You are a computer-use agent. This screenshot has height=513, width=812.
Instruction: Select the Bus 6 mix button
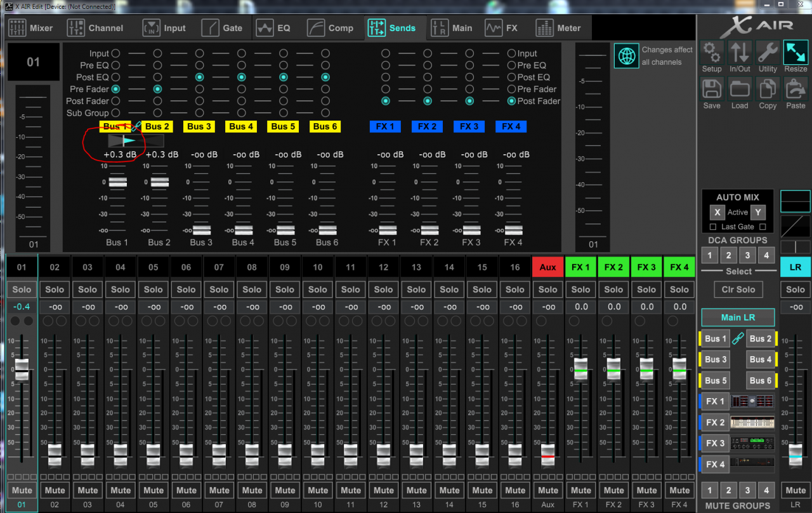[x=761, y=380]
